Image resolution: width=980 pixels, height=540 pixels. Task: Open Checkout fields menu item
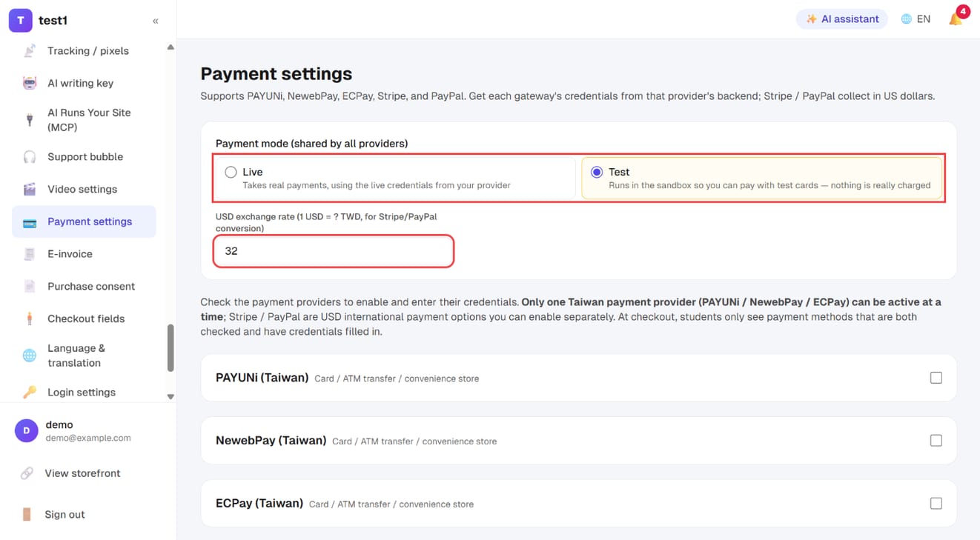(84, 319)
